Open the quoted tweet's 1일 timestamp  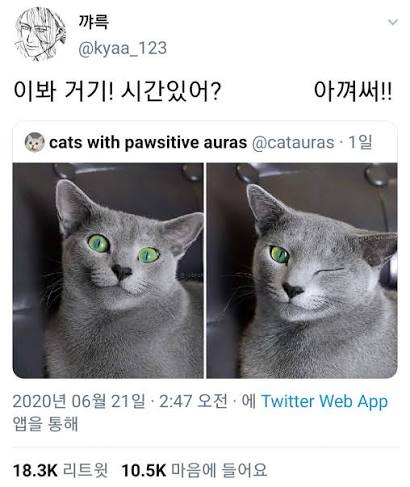click(x=360, y=143)
